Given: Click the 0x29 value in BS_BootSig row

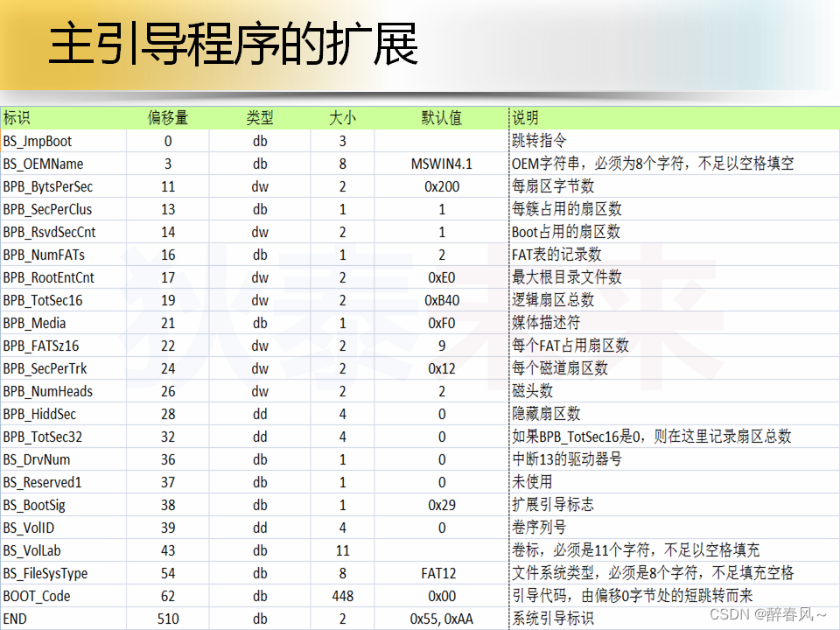Looking at the screenshot, I should pos(442,505).
